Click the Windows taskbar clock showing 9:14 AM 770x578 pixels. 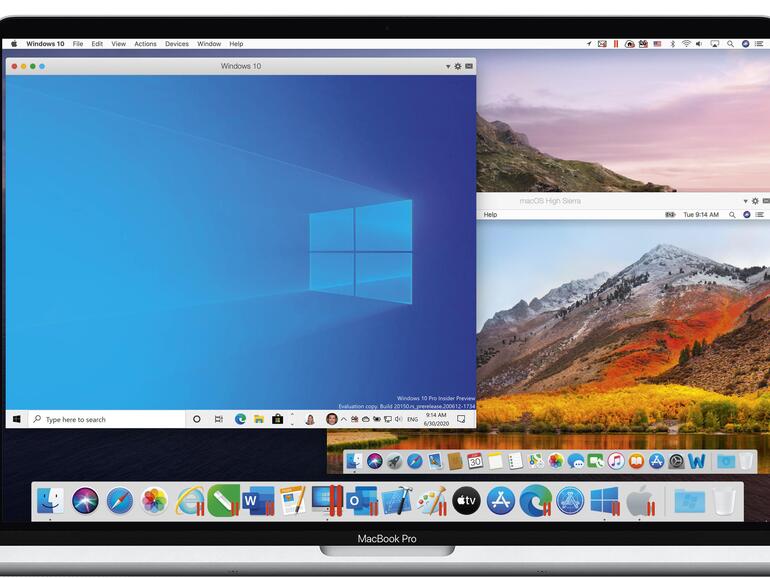tap(436, 419)
